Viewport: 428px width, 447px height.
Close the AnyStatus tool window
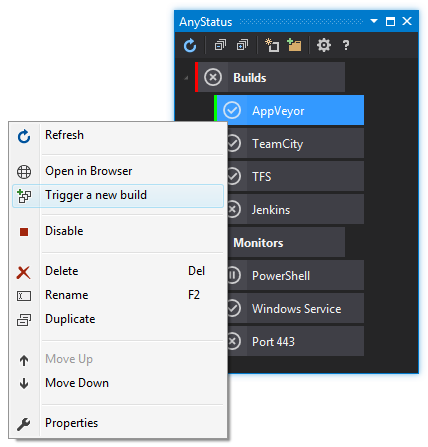pos(407,21)
